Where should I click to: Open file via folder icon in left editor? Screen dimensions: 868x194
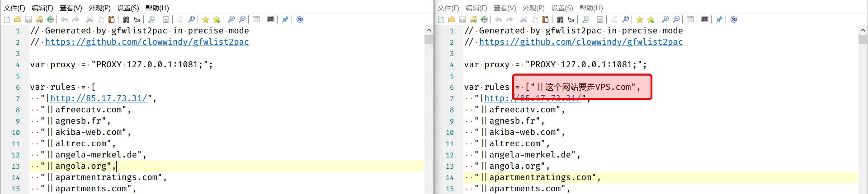point(17,19)
